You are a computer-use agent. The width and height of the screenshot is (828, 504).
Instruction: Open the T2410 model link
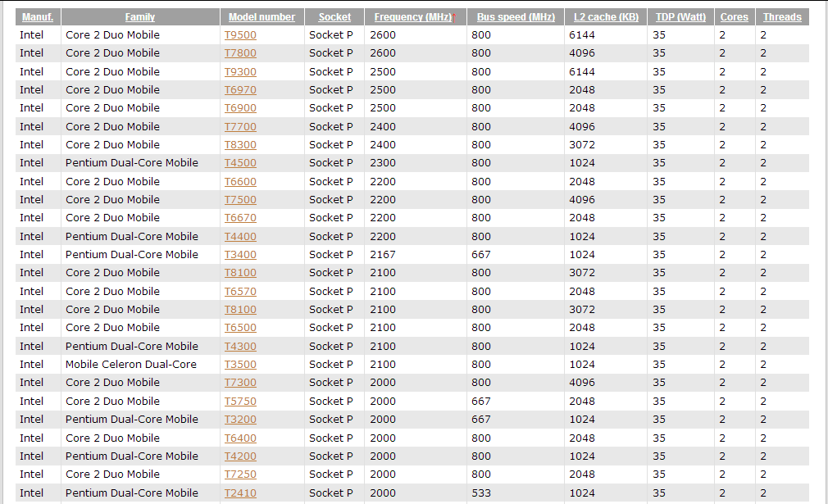(240, 493)
